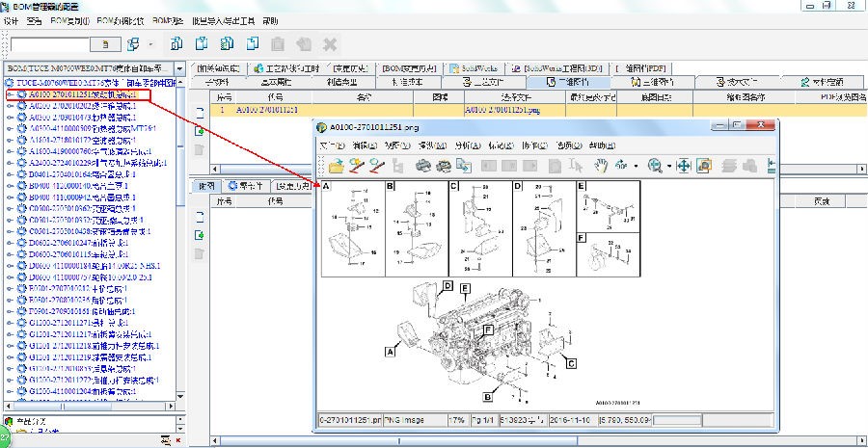
Task: Open the zoom tool dropdown arrow in viewer
Action: (x=669, y=166)
